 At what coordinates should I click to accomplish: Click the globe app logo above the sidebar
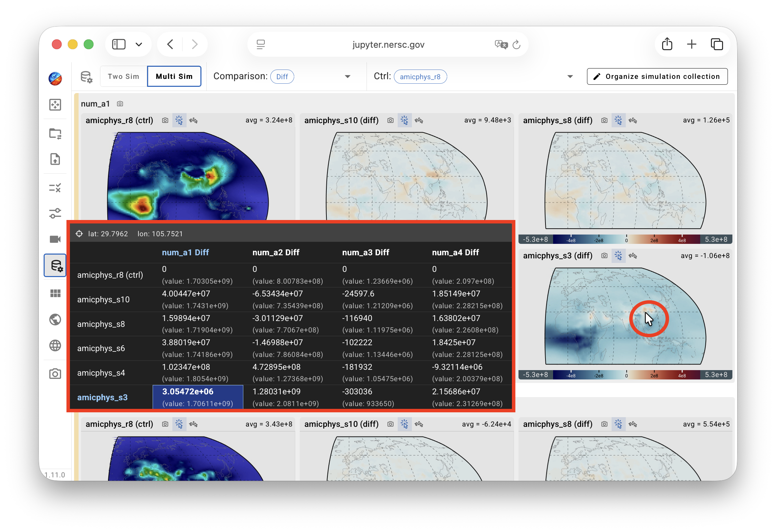pos(55,79)
